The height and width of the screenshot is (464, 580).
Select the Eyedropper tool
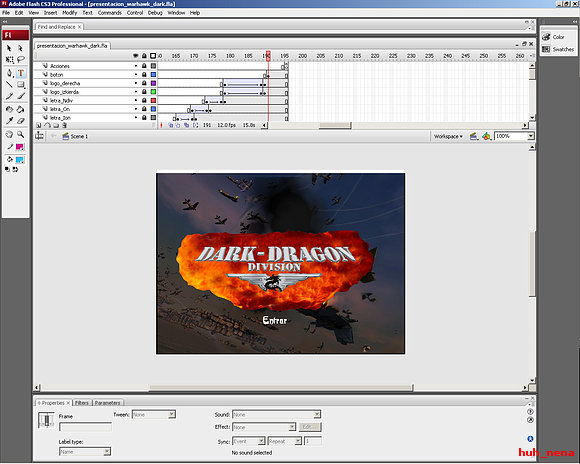(9, 121)
